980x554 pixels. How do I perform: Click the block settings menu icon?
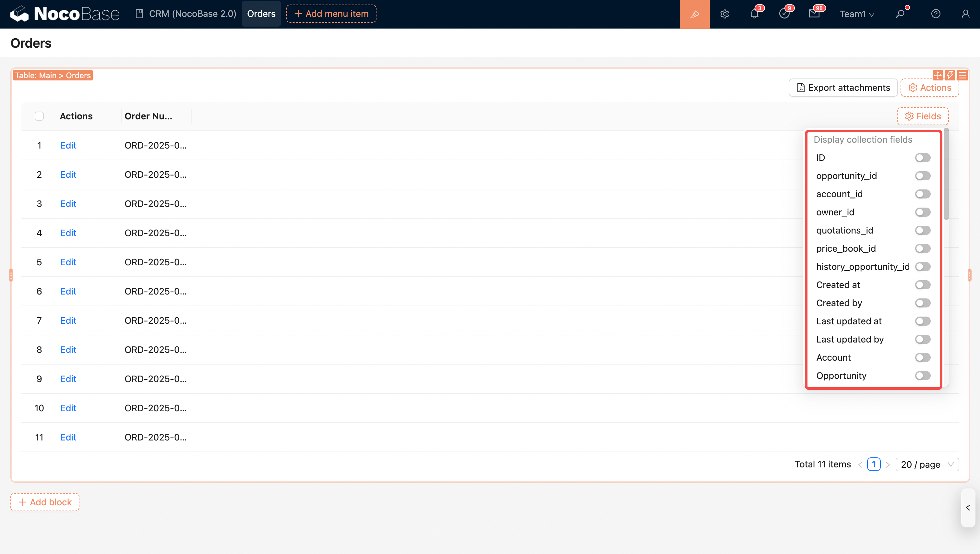click(962, 75)
